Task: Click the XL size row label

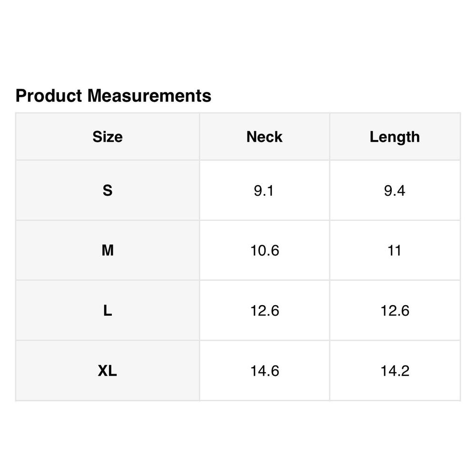Action: coord(108,371)
